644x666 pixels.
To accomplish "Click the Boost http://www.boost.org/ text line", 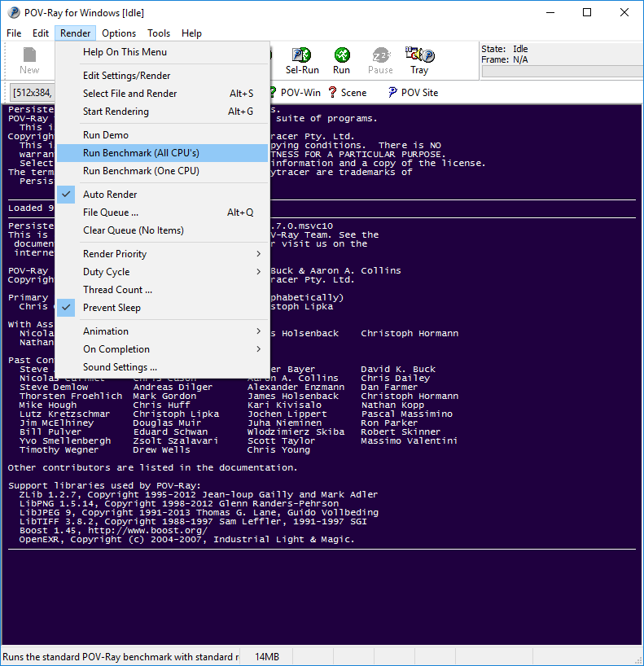I will click(x=113, y=531).
